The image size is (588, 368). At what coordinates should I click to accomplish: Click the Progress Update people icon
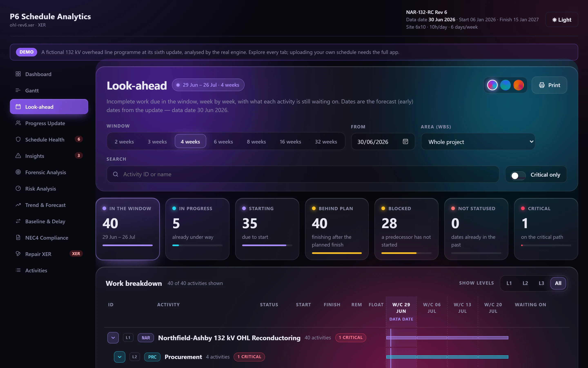18,123
